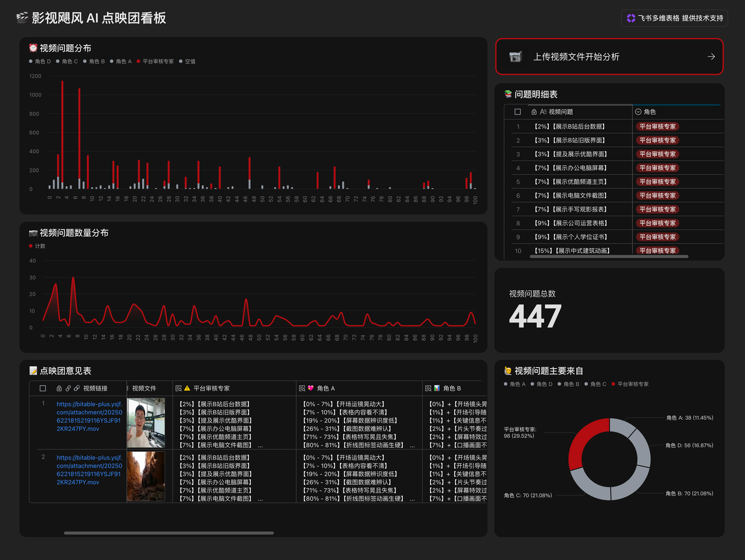Expand the truncated 平台审核专家 cell in row 1
This screenshot has width=745, height=560.
click(260, 445)
